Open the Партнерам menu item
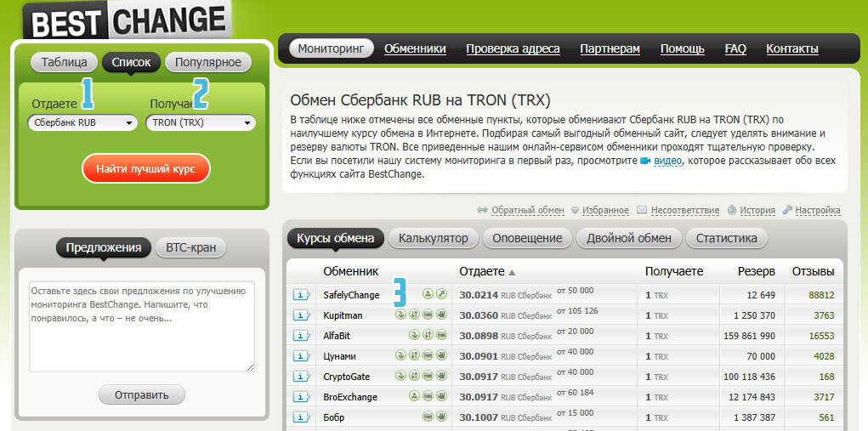This screenshot has height=431, width=868. [x=610, y=48]
